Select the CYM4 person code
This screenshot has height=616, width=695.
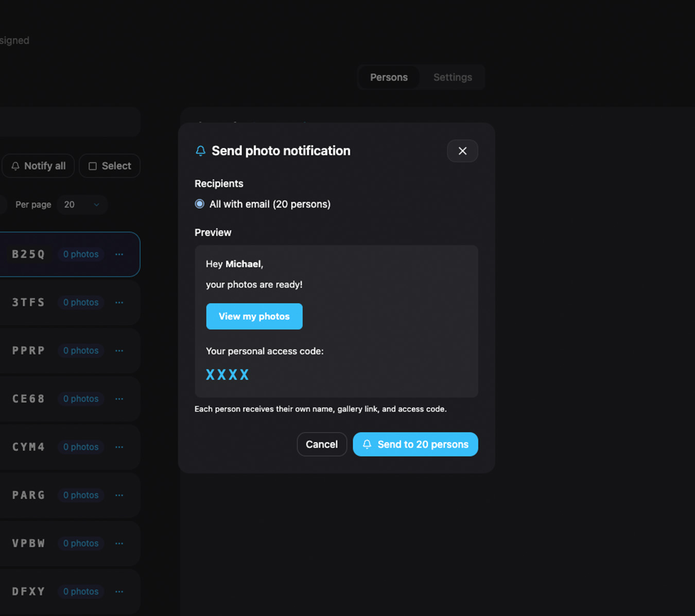[x=28, y=447]
